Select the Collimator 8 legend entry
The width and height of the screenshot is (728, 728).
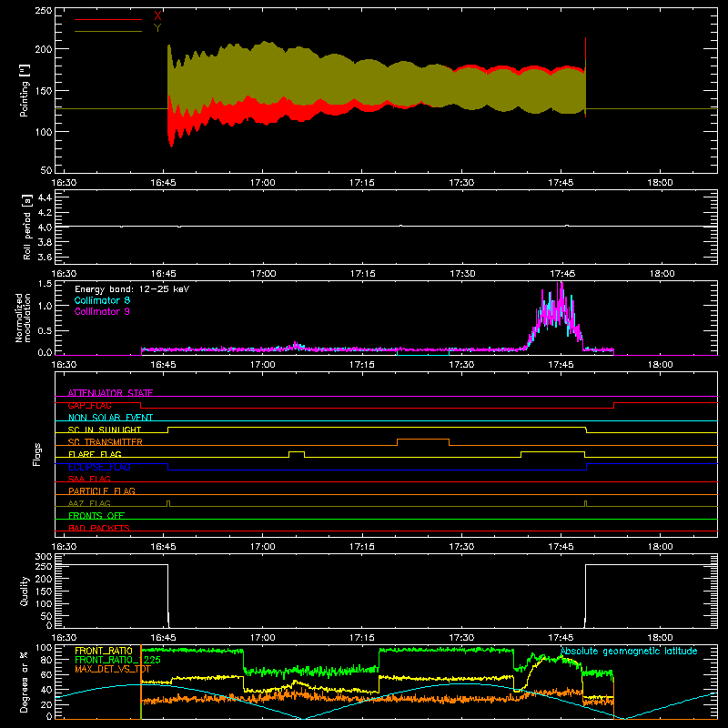[x=102, y=300]
